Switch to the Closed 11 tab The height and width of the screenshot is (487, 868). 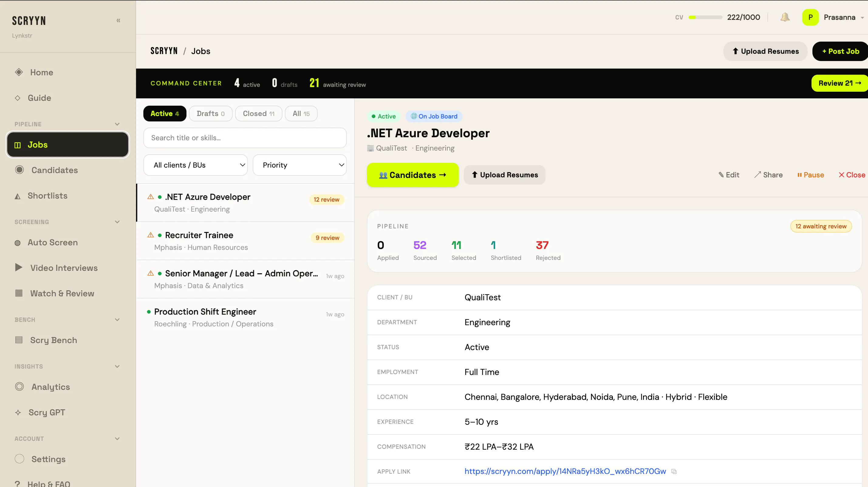[x=258, y=114]
